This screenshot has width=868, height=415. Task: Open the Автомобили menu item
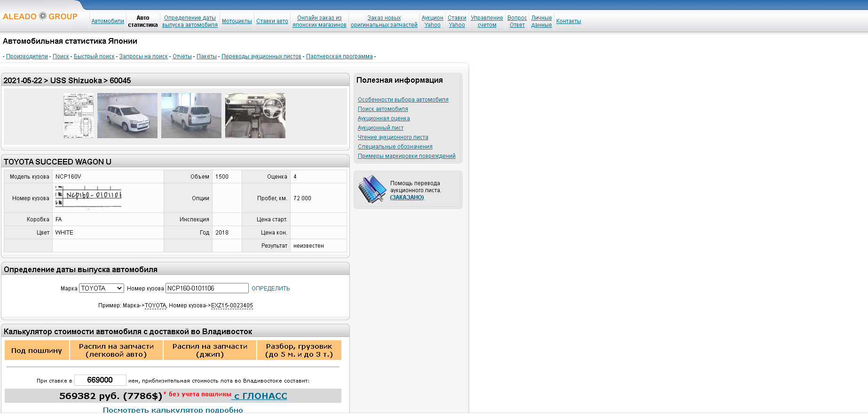tap(108, 21)
